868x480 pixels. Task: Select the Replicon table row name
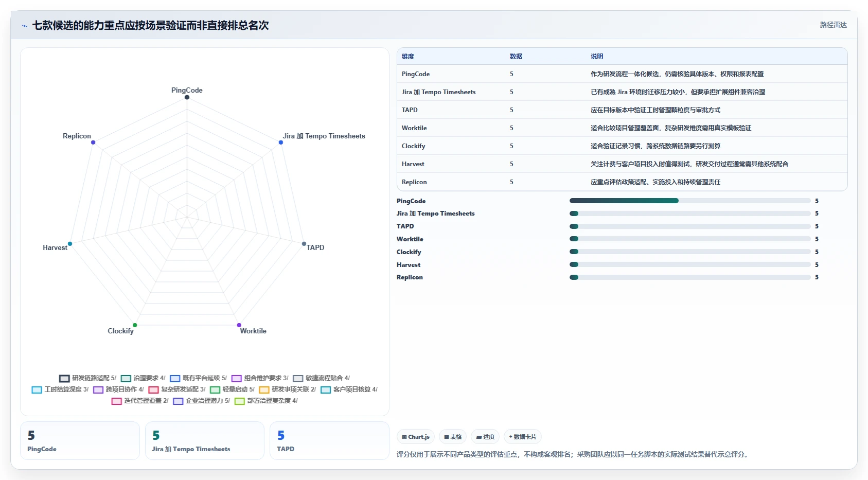click(414, 182)
